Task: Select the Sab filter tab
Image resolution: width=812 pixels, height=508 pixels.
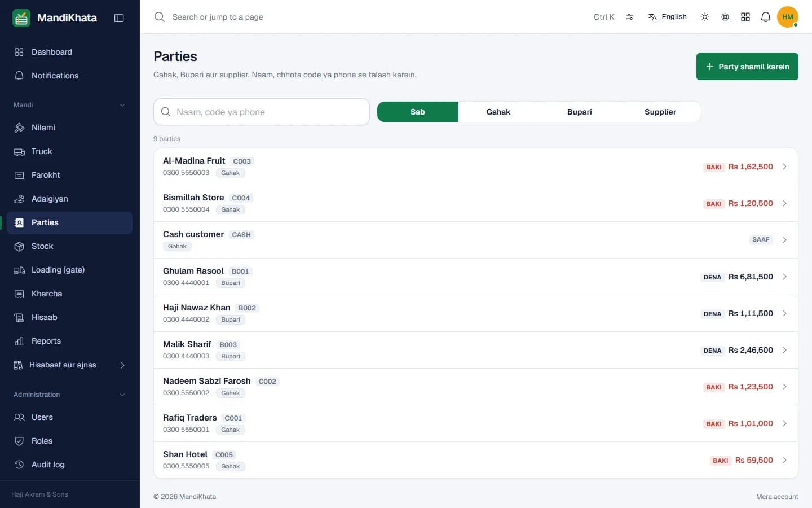Action: pos(418,112)
